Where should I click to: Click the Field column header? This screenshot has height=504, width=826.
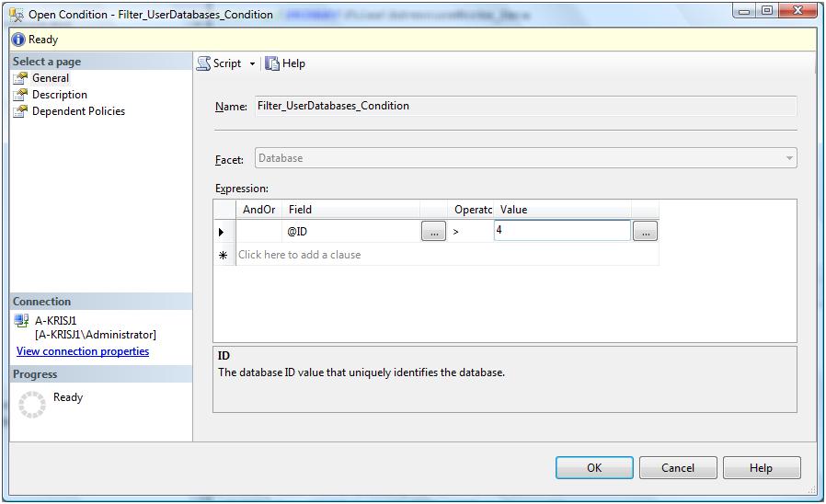[351, 210]
